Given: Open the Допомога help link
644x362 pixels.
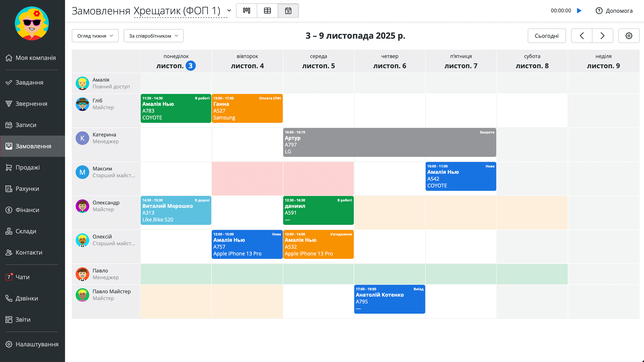Looking at the screenshot, I should [x=614, y=11].
